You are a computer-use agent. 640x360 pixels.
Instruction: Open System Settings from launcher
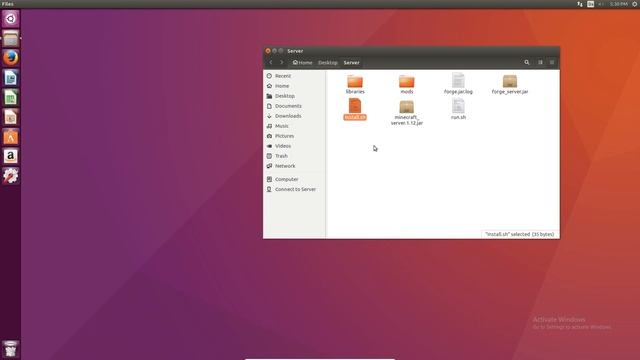pyautogui.click(x=11, y=176)
